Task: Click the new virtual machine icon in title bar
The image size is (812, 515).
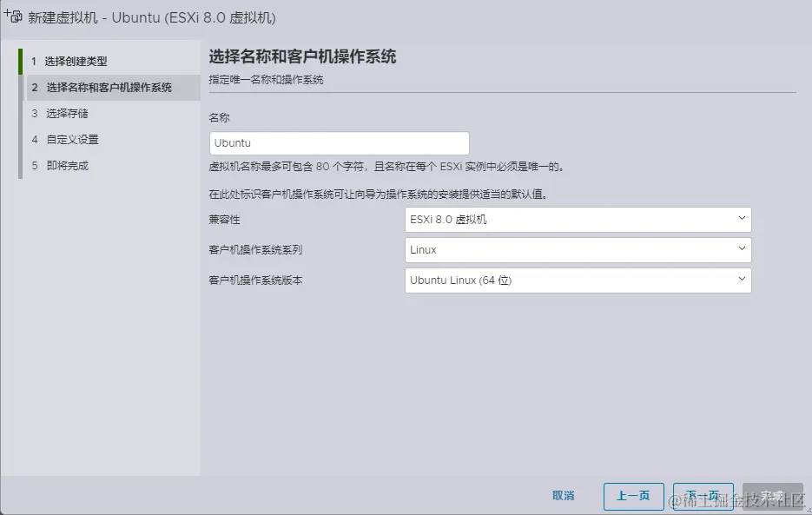Action: tap(12, 15)
